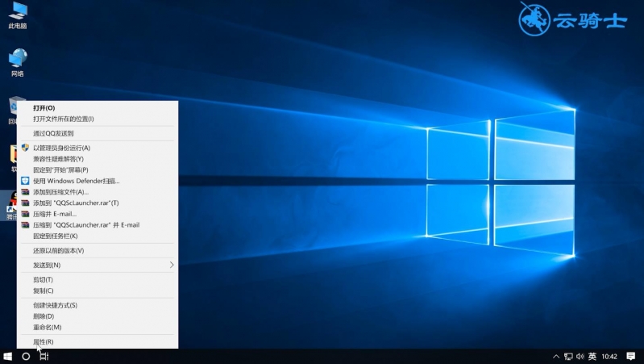Select the 网络 desktop icon
Viewport: 644px width, 364px height.
tap(18, 63)
